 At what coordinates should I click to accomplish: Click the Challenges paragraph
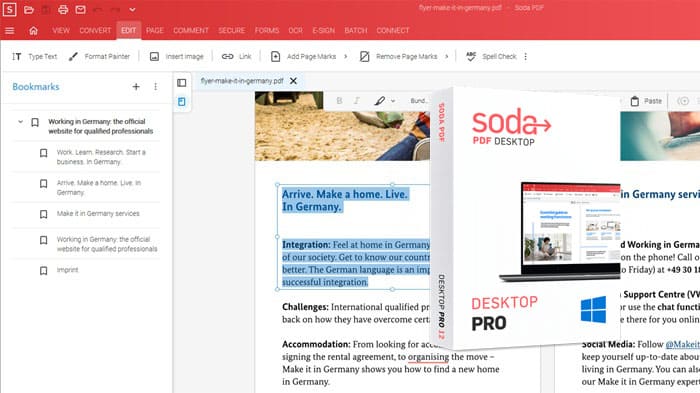356,313
